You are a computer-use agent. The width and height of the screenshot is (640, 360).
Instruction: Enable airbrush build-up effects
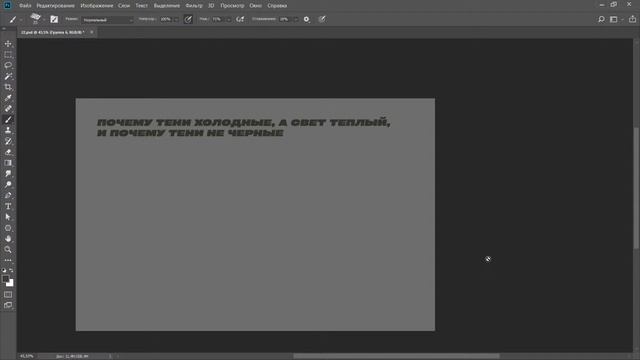point(240,19)
